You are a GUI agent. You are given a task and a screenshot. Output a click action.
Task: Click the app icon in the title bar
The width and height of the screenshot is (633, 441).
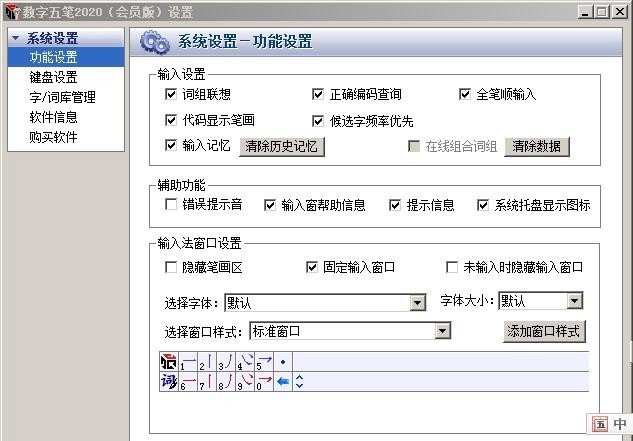(x=12, y=12)
